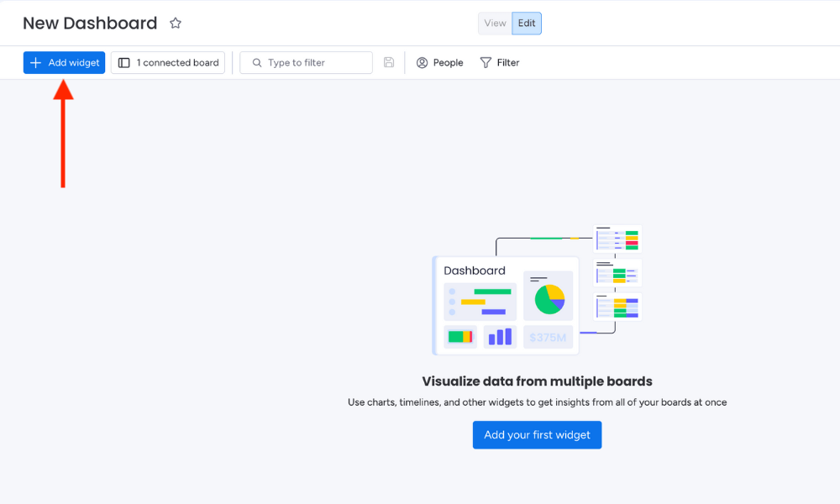Viewport: 840px width, 504px height.
Task: Click the People avatar icon
Action: [x=423, y=63]
